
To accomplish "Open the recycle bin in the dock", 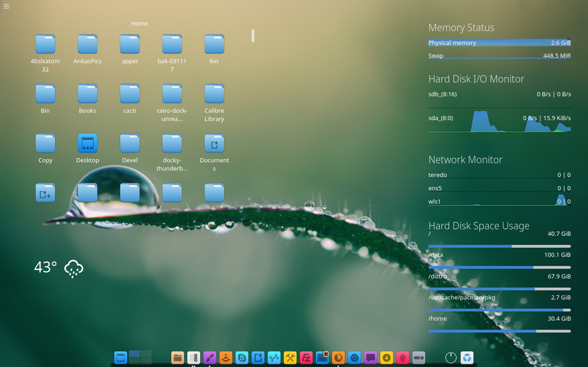I will pos(467,358).
